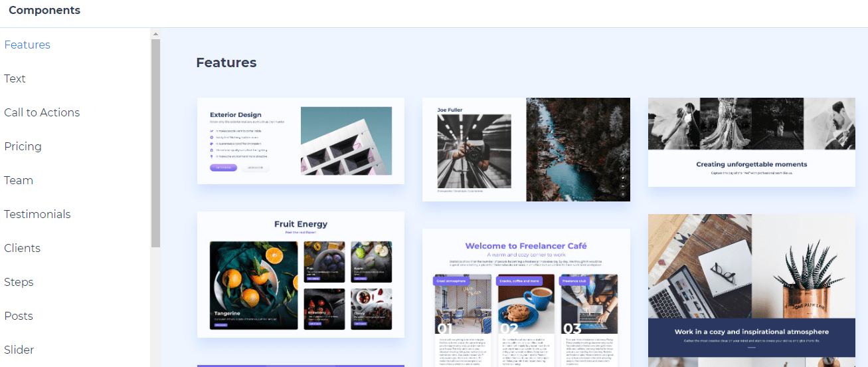Open the Testimonials category
This screenshot has width=868, height=367.
click(37, 214)
